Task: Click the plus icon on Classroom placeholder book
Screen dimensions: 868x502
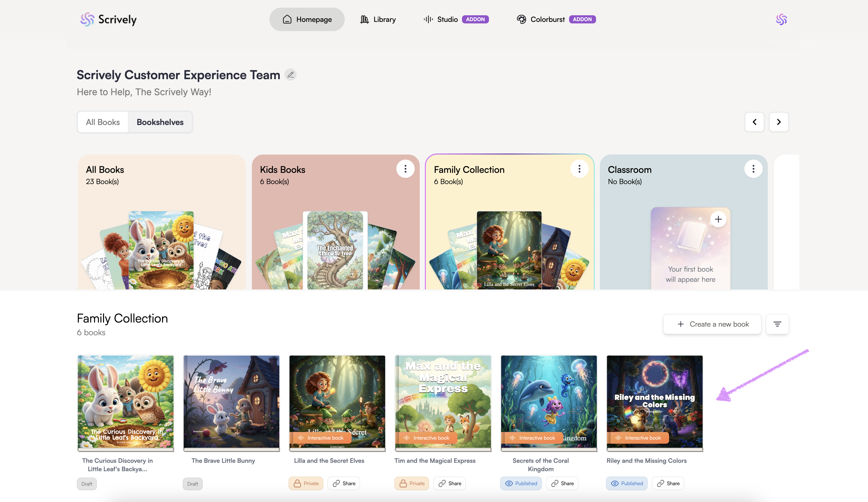Action: (x=718, y=219)
